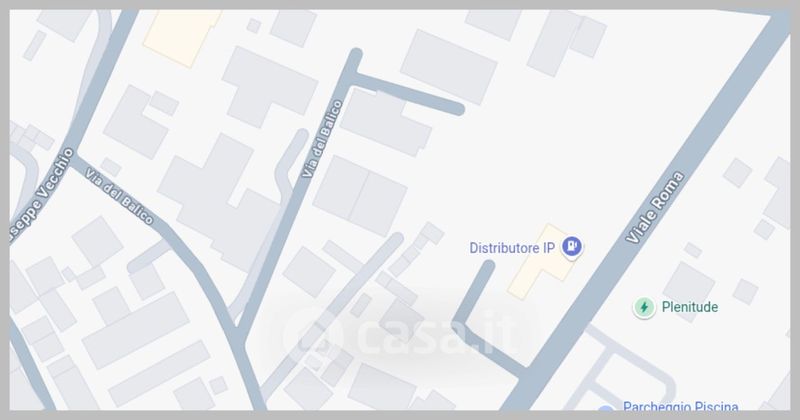Click the Viale Roma street name

pyautogui.click(x=655, y=207)
